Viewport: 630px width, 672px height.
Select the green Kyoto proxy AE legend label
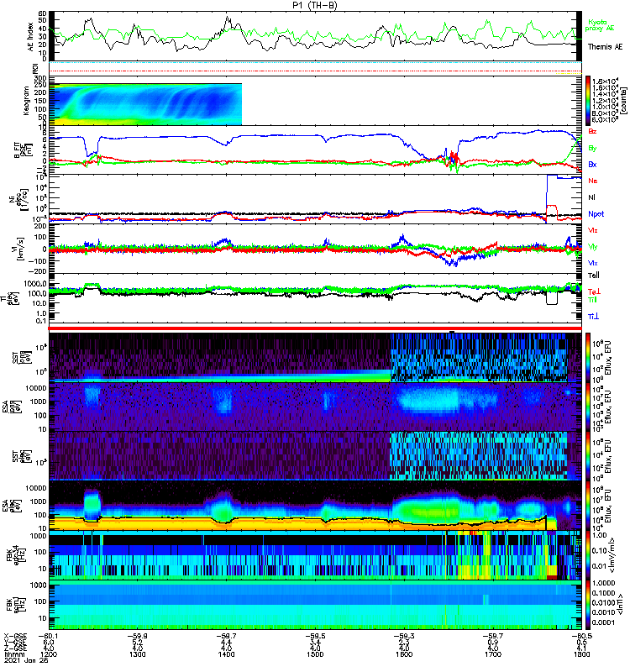[600, 25]
